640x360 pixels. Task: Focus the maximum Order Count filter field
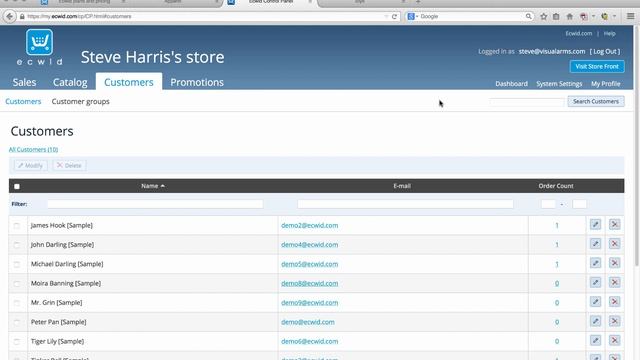[x=579, y=204]
